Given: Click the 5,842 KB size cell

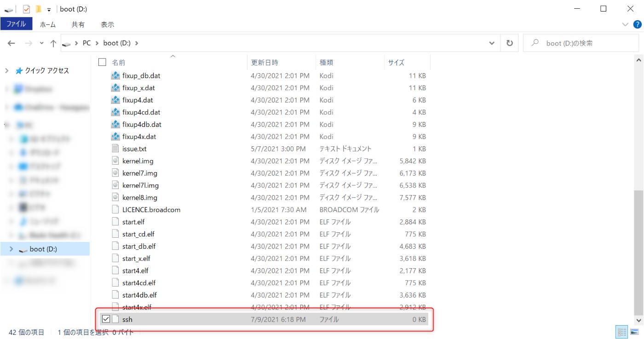Looking at the screenshot, I should pos(413,161).
